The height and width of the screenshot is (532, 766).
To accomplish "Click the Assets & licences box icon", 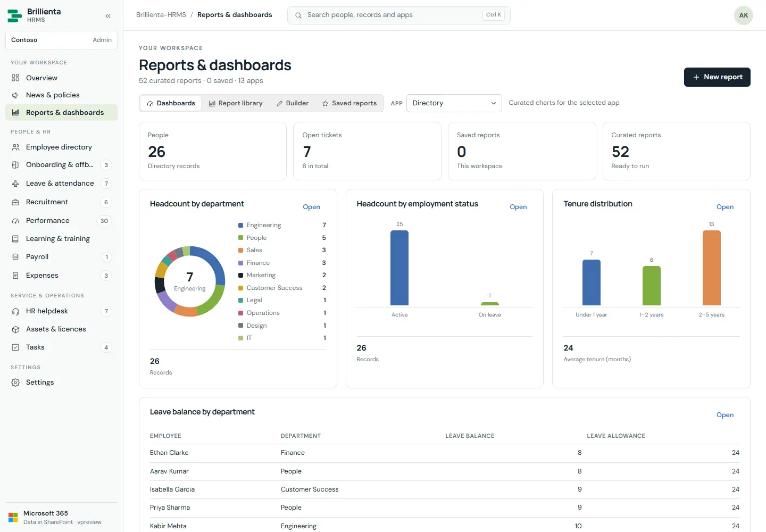I will pos(15,329).
